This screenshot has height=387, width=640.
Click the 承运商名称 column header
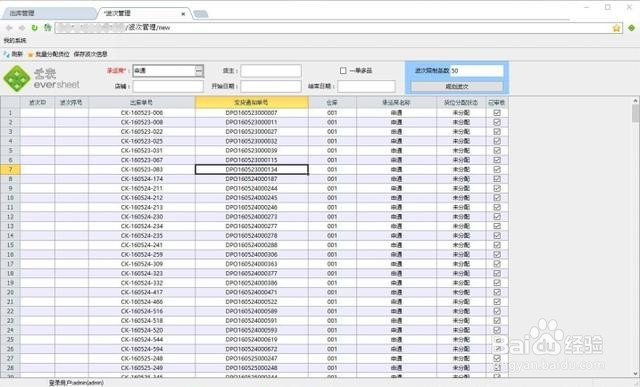[x=396, y=102]
